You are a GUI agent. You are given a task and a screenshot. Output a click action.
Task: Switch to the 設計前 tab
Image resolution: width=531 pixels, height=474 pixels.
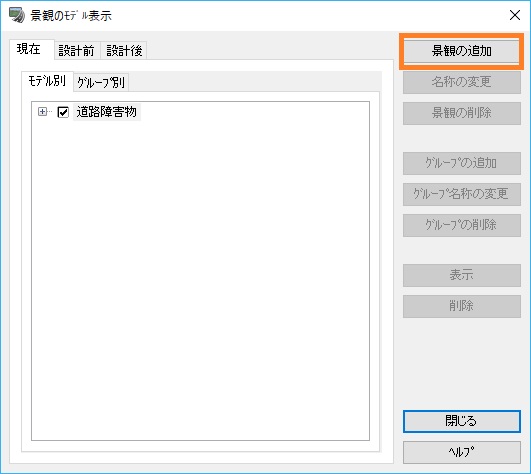pyautogui.click(x=77, y=51)
